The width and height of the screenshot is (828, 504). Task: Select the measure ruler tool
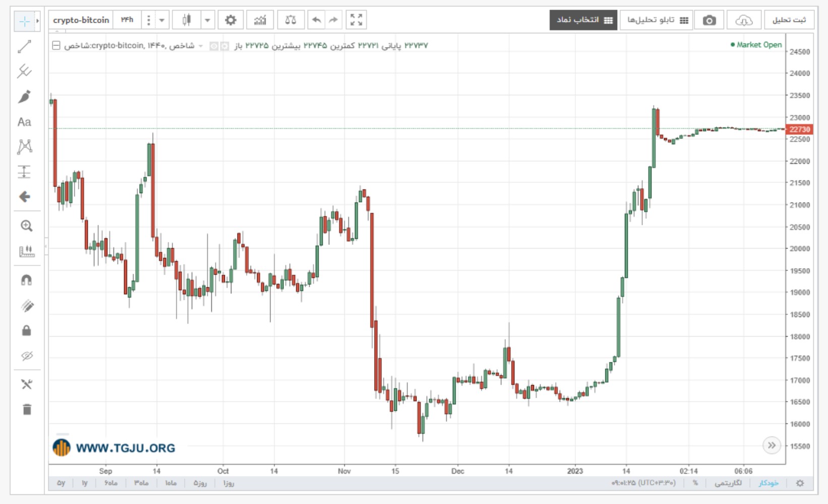tap(26, 251)
